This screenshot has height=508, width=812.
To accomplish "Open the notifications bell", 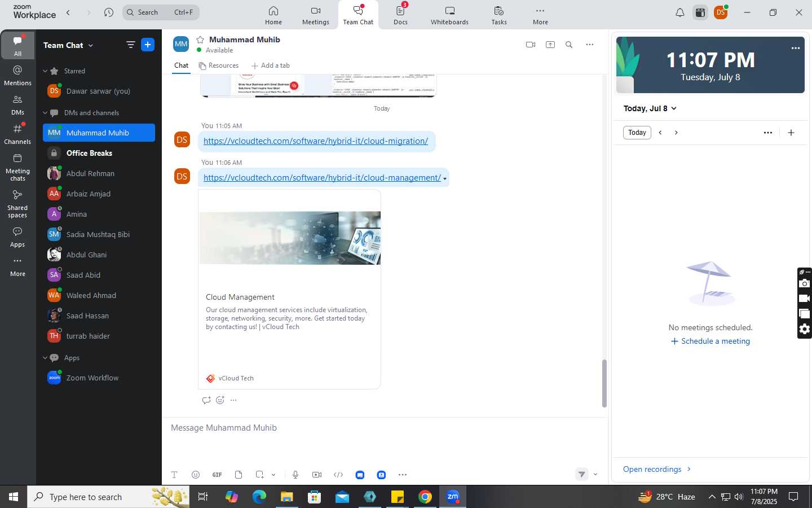I will point(680,12).
